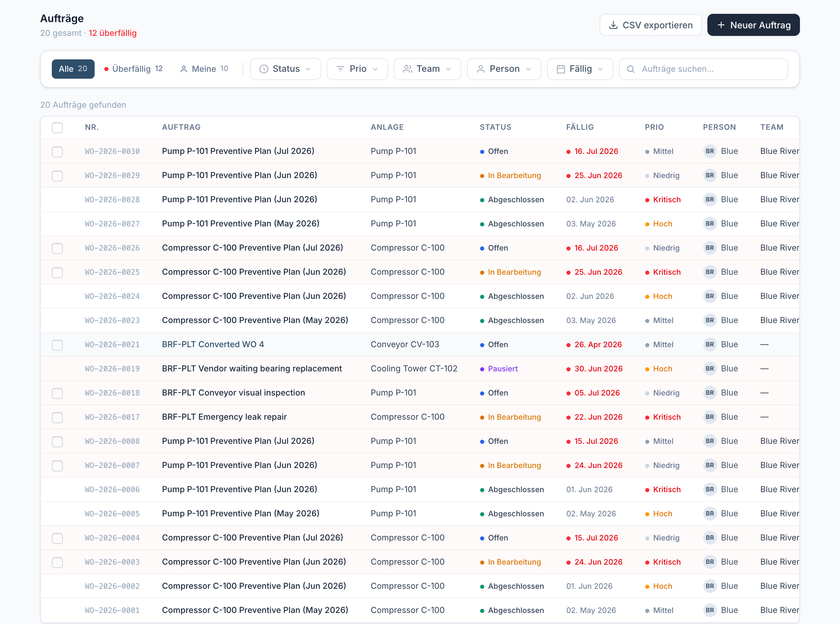Click the BR avatar in row WO-2026-0001
This screenshot has height=624, width=840.
(709, 611)
